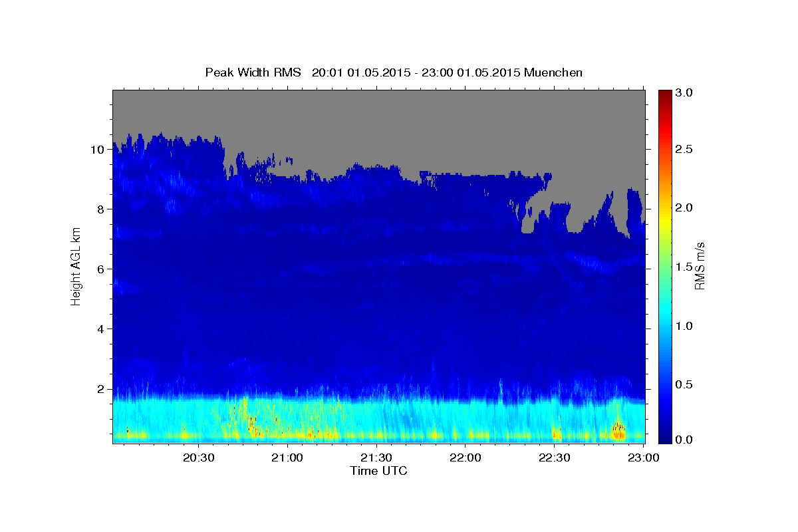Click the 8 km height tick label
798x532 pixels.
pyautogui.click(x=100, y=209)
